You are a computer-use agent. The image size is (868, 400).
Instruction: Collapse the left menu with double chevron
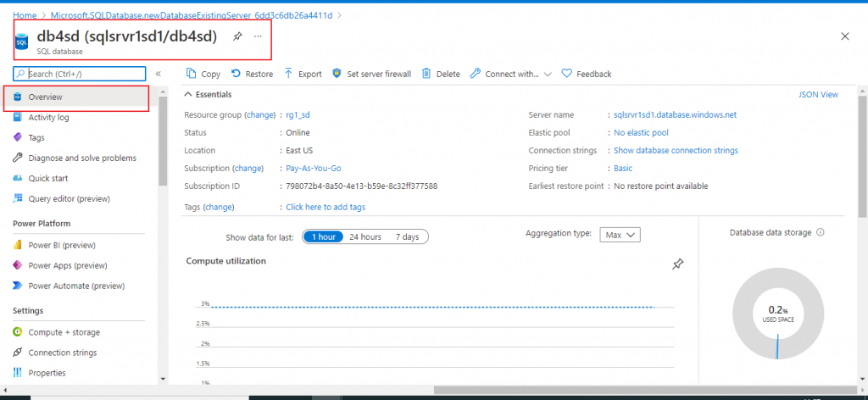(158, 74)
